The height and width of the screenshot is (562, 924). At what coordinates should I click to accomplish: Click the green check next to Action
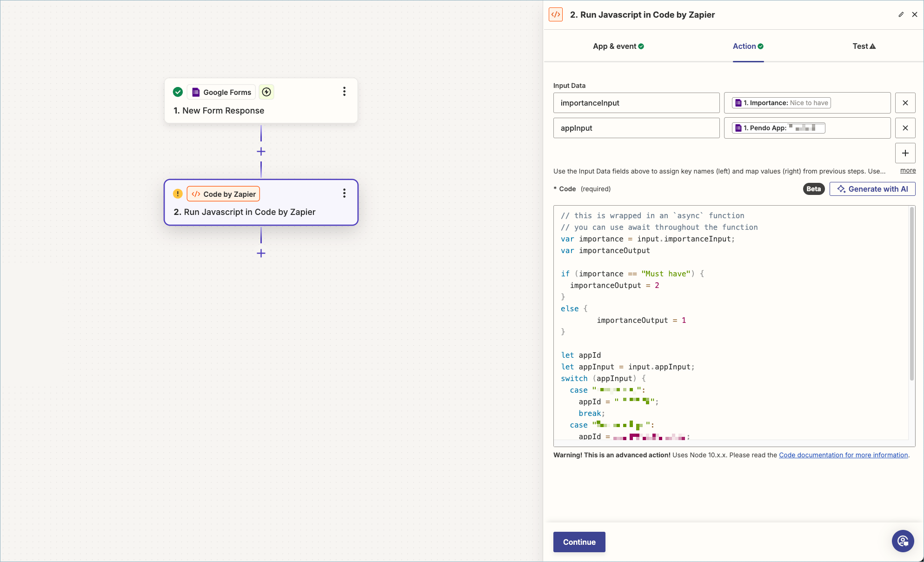761,46
